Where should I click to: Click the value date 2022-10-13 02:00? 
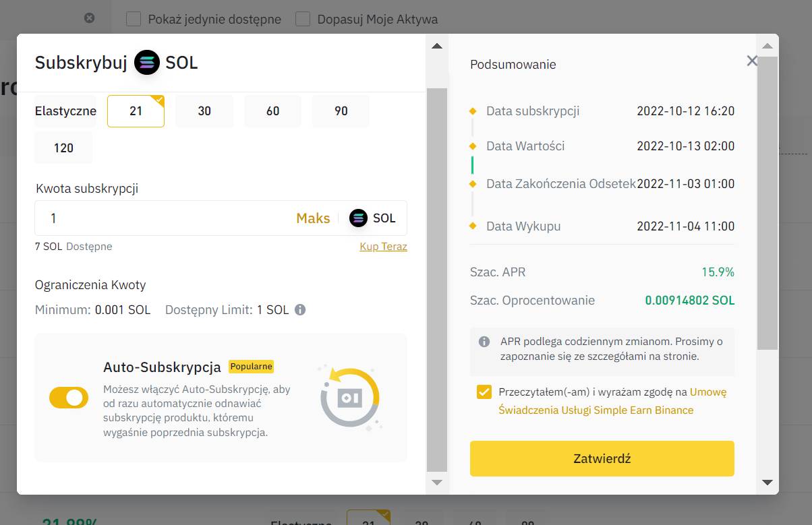pos(685,146)
